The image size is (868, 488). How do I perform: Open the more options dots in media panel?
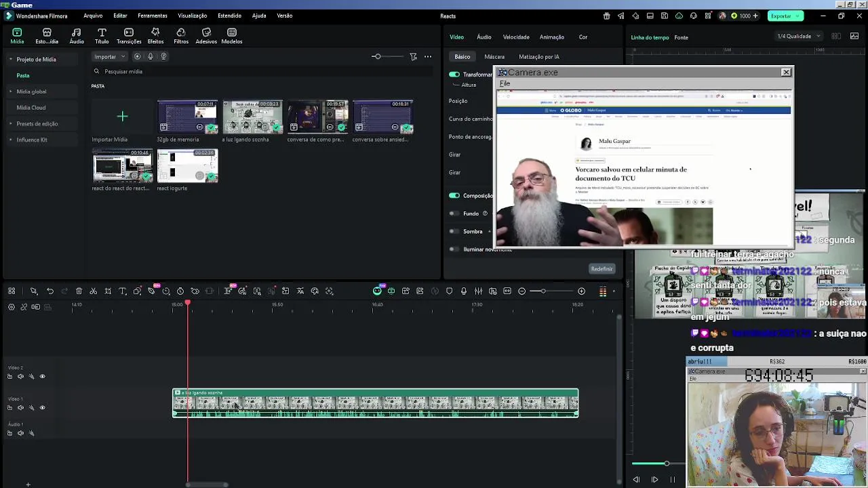(428, 57)
